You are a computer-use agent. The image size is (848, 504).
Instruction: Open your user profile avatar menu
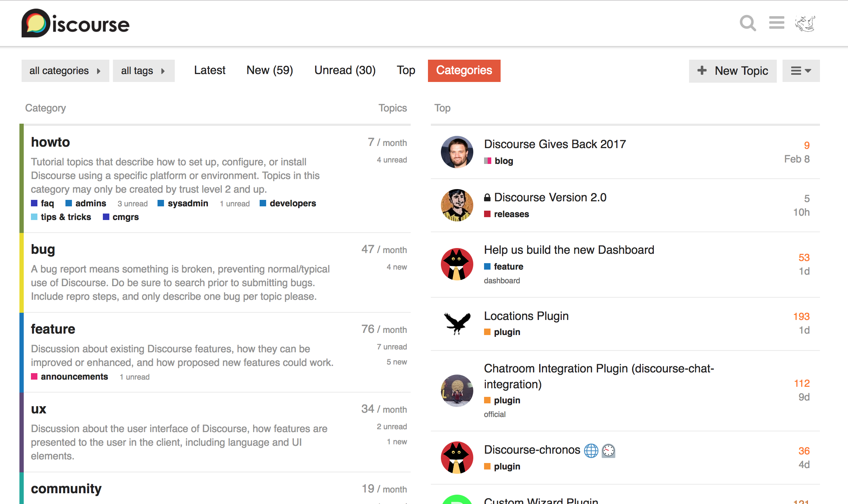pyautogui.click(x=806, y=23)
